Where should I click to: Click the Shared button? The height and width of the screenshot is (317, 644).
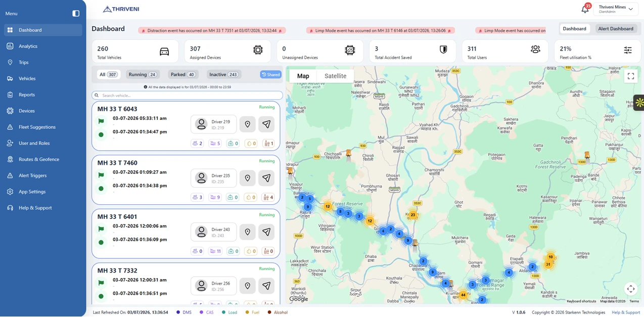point(271,74)
